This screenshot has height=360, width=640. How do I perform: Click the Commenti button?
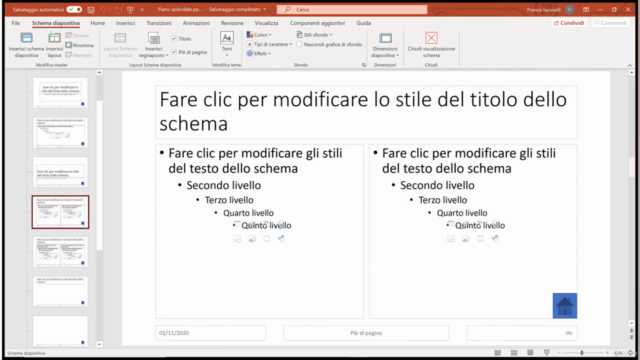coord(611,23)
